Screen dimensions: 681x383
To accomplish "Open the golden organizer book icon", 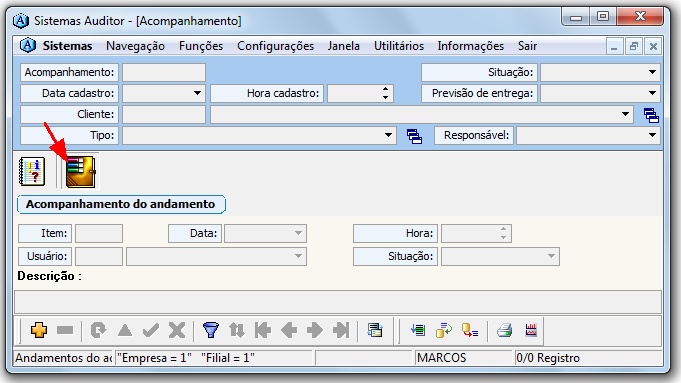I will tap(81, 172).
